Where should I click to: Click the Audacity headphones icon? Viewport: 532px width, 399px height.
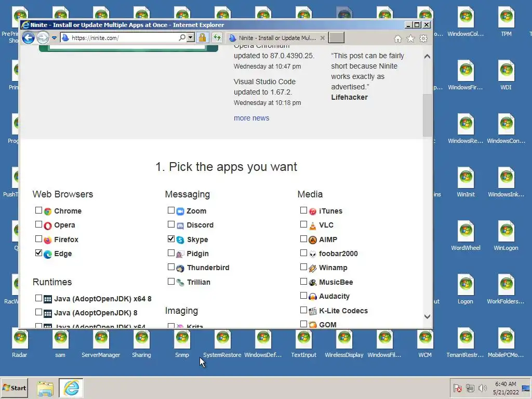click(312, 297)
